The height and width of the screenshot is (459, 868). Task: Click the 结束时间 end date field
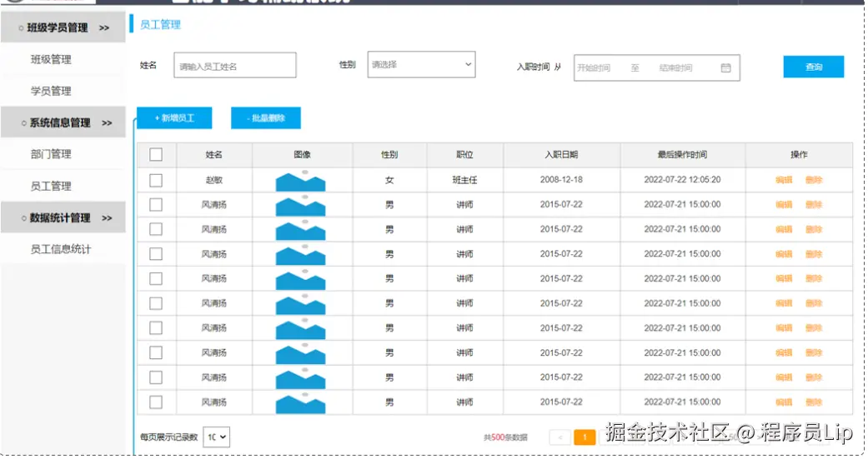675,67
